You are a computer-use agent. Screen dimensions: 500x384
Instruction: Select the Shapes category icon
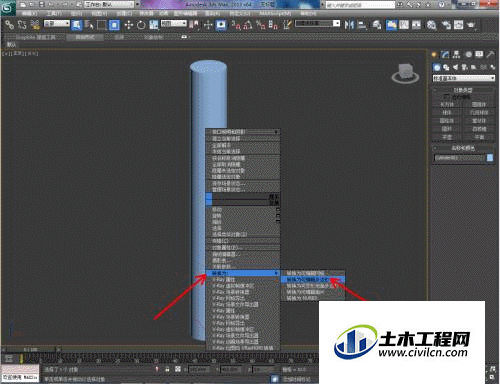[x=446, y=68]
